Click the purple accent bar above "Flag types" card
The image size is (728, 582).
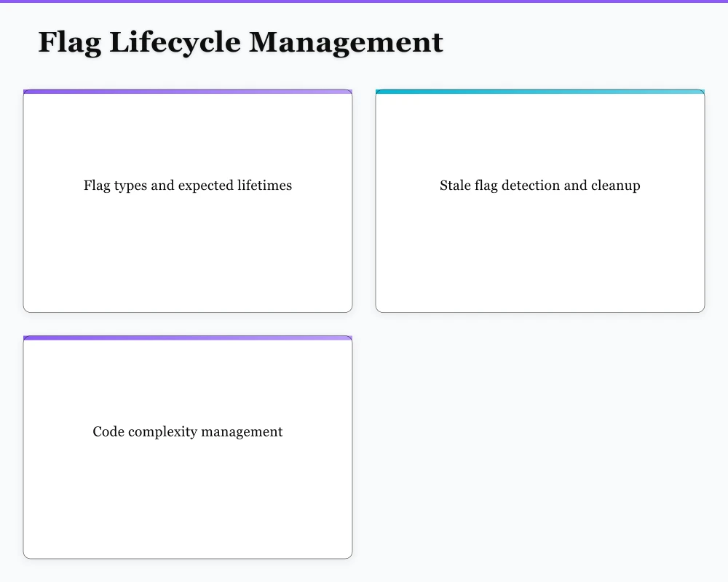[188, 92]
